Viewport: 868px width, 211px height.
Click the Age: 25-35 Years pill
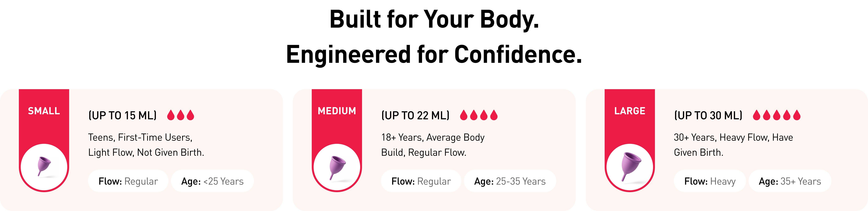tap(510, 181)
